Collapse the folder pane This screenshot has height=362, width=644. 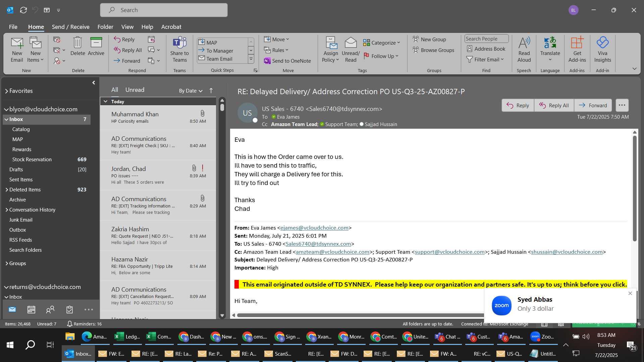pyautogui.click(x=94, y=82)
